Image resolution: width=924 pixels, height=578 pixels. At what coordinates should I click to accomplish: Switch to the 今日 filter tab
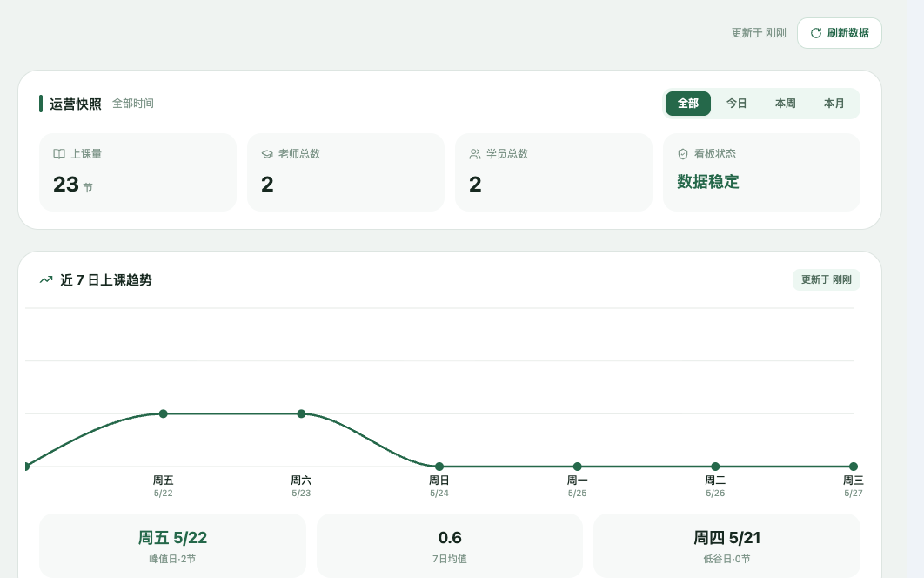737,104
